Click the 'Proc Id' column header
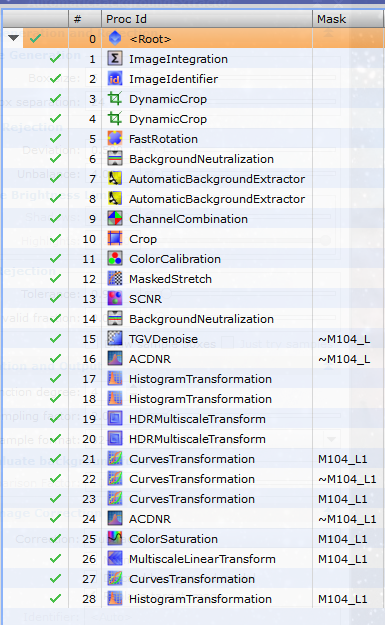The height and width of the screenshot is (625, 385). (x=207, y=19)
